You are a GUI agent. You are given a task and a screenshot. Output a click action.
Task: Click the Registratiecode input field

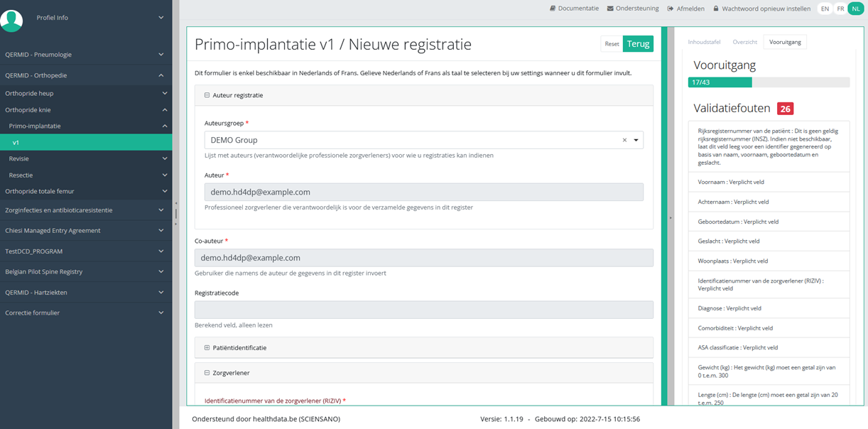(423, 310)
